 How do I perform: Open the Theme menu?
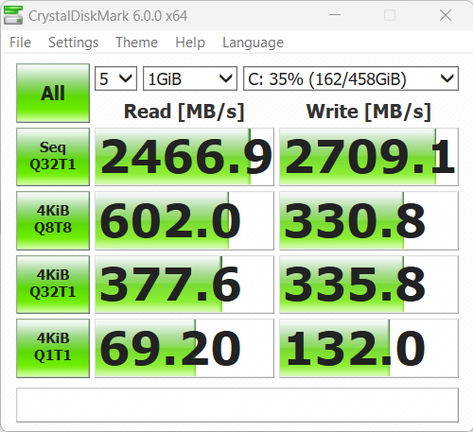coord(137,43)
